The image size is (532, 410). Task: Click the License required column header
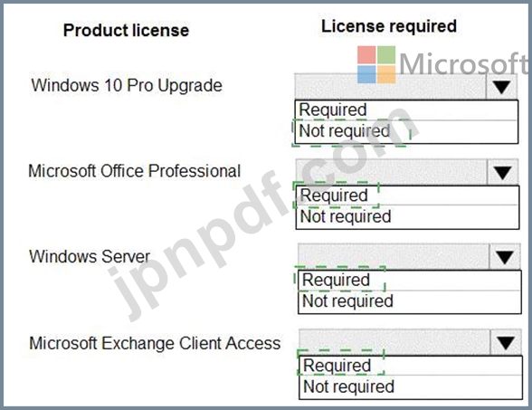pyautogui.click(x=389, y=26)
